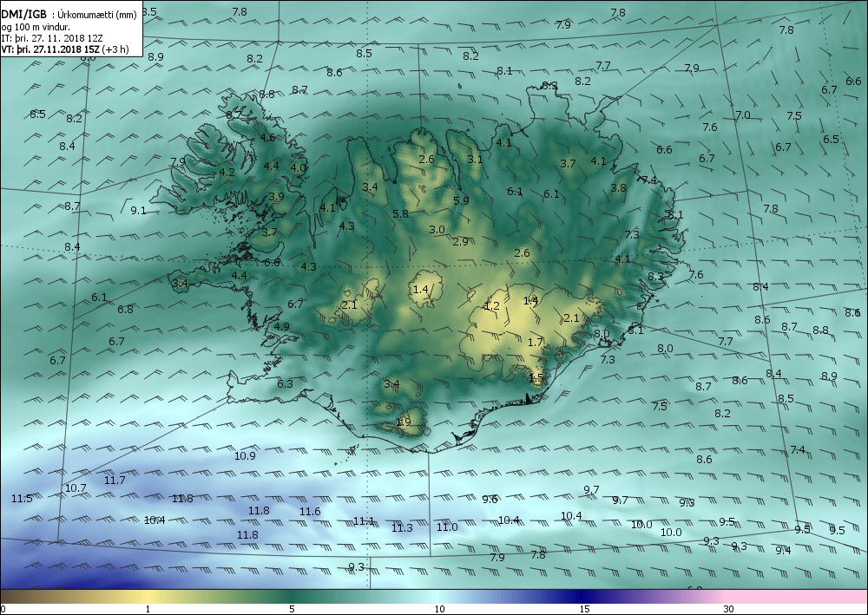
Task: Click the value "9.1" west of the Westfjords
Action: tap(138, 210)
